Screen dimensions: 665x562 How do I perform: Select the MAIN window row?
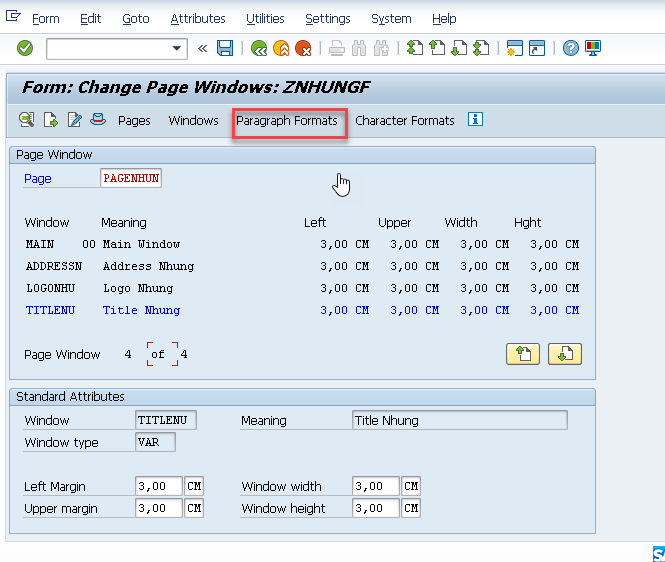pos(302,244)
